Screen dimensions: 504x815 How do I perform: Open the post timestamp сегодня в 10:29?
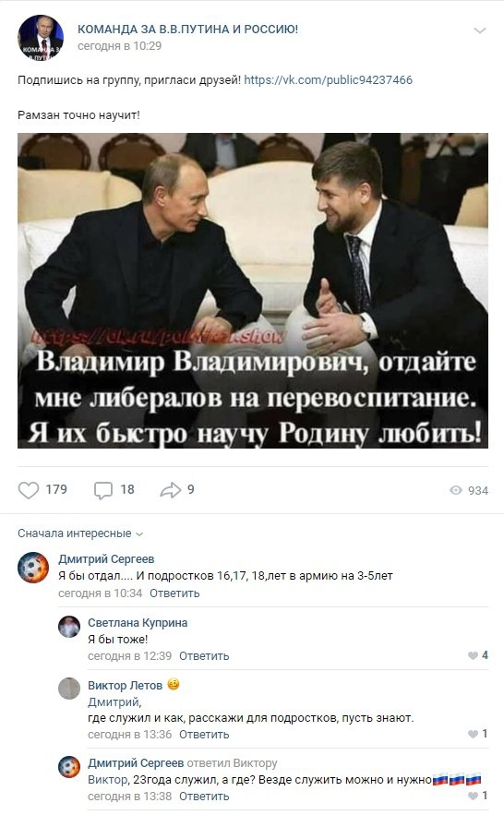pyautogui.click(x=119, y=46)
